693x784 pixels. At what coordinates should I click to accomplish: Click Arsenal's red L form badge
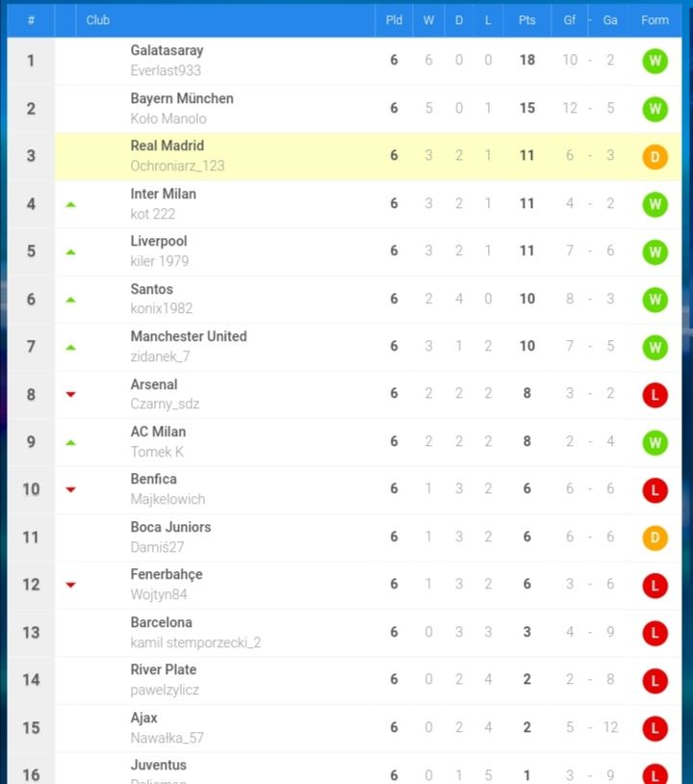654,395
